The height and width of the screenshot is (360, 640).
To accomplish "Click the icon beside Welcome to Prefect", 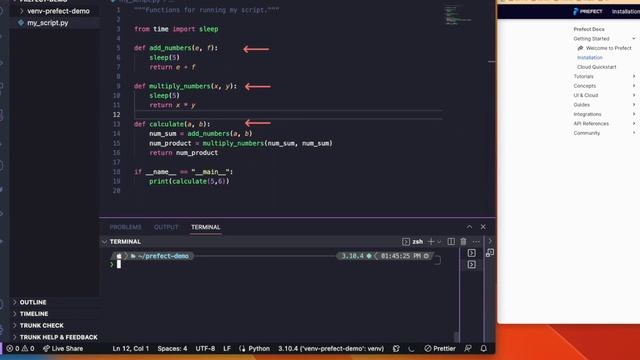I will [x=580, y=48].
